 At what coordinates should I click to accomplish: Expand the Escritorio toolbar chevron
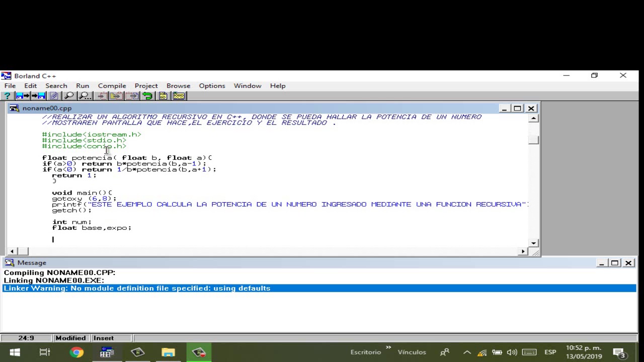tap(388, 347)
